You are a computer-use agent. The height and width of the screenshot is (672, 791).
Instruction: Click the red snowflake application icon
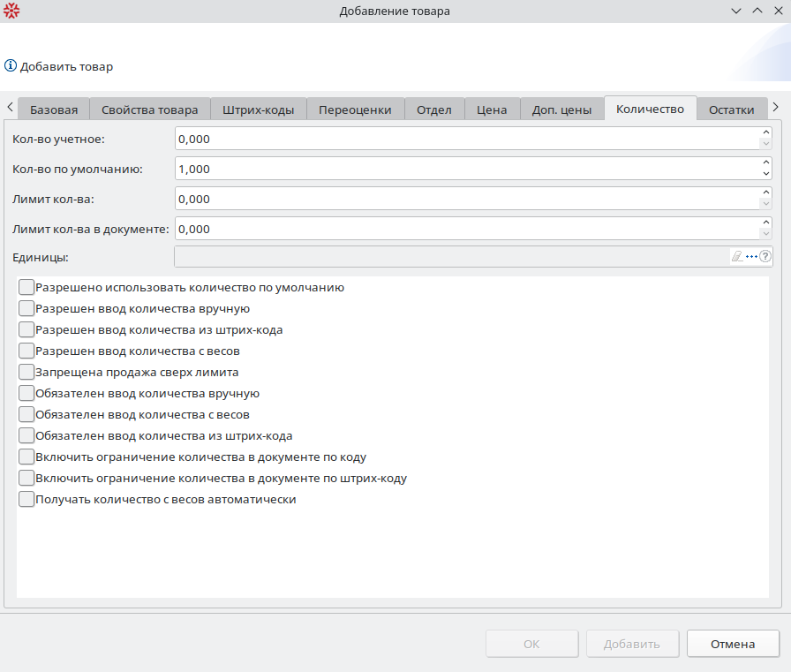click(x=11, y=11)
